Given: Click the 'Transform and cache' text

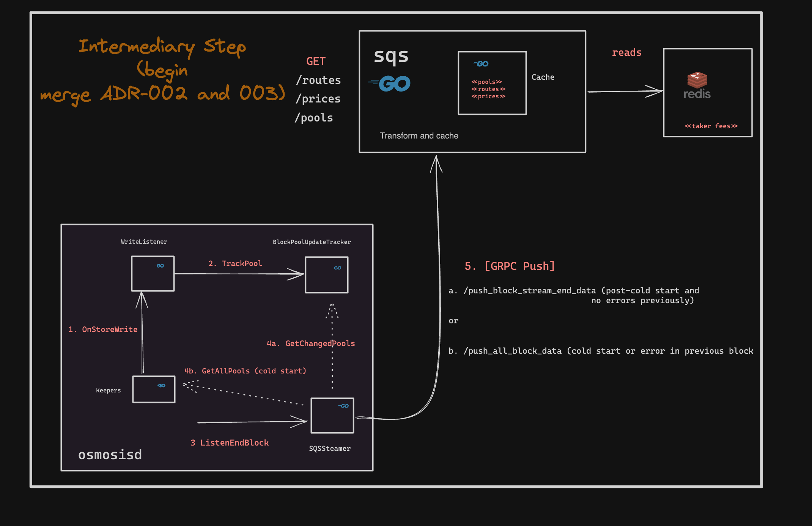Looking at the screenshot, I should (x=419, y=136).
